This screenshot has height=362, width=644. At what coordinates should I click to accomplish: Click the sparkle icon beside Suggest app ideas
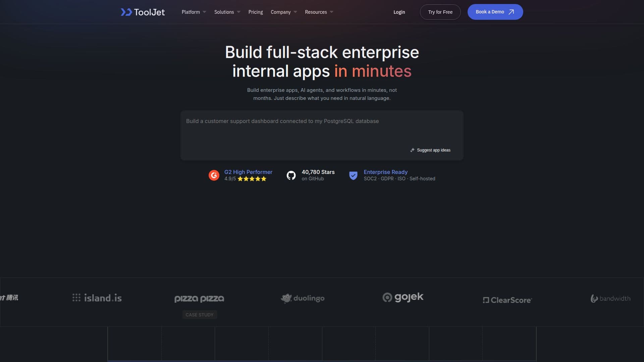coord(412,150)
